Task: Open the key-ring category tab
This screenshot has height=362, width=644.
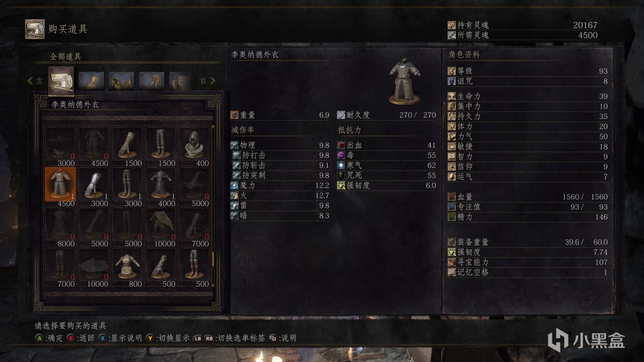Action: click(x=151, y=80)
